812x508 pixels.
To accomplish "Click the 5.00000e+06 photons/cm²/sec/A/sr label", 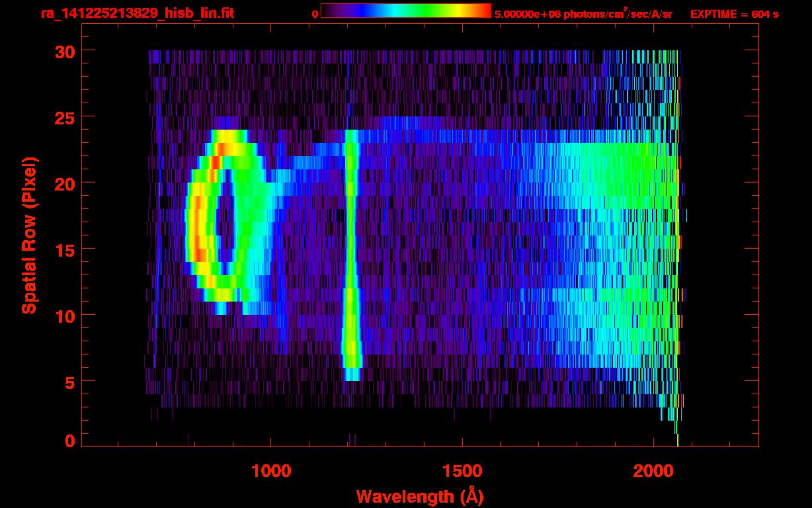I will (583, 13).
